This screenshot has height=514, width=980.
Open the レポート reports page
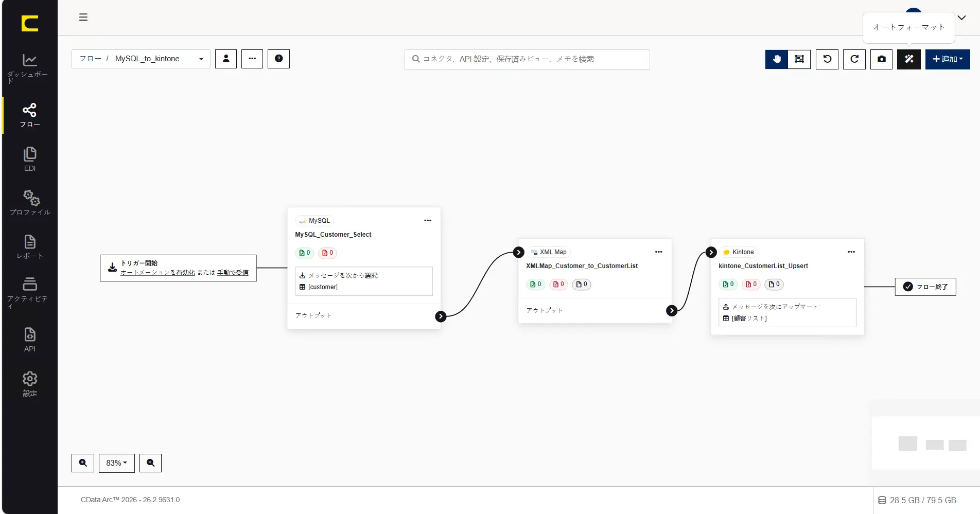point(30,247)
